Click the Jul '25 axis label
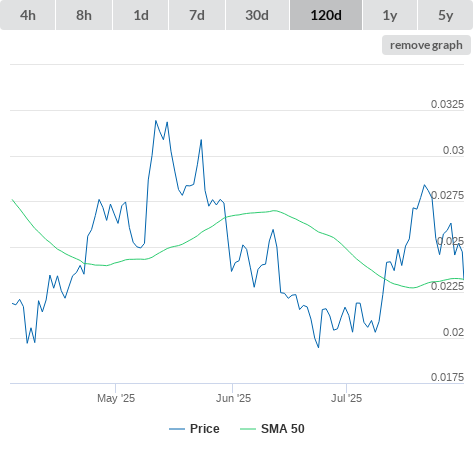 tap(346, 398)
